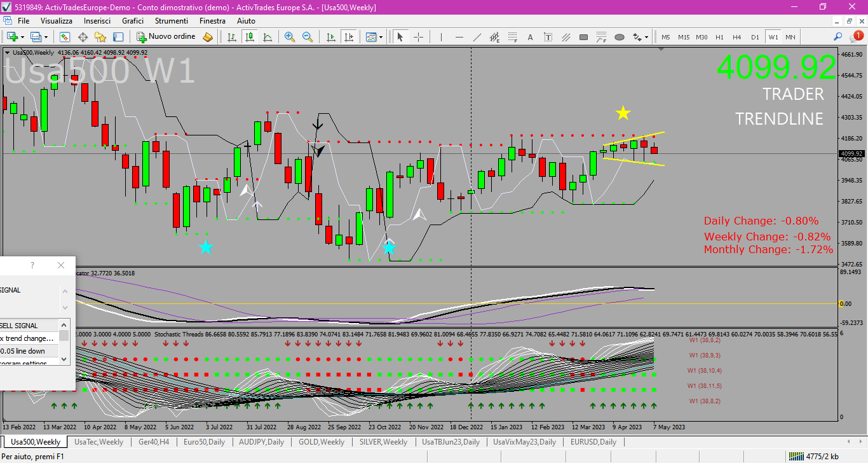This screenshot has height=463, width=868.
Task: Click the dialog help question mark
Action: [32, 265]
